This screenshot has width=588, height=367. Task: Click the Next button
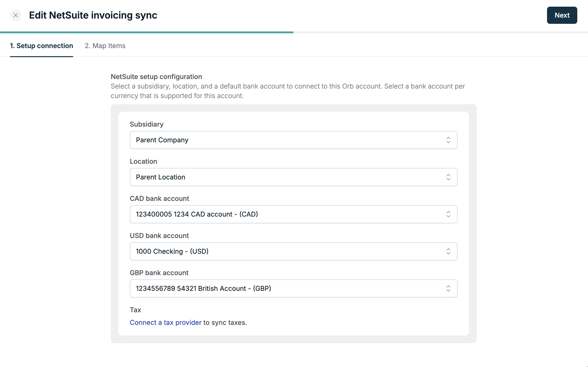562,15
